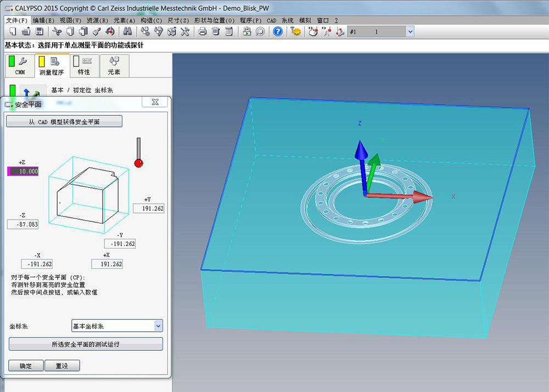549x392 pixels.
Task: Open the 形状与位置(O) menu
Action: [x=214, y=20]
